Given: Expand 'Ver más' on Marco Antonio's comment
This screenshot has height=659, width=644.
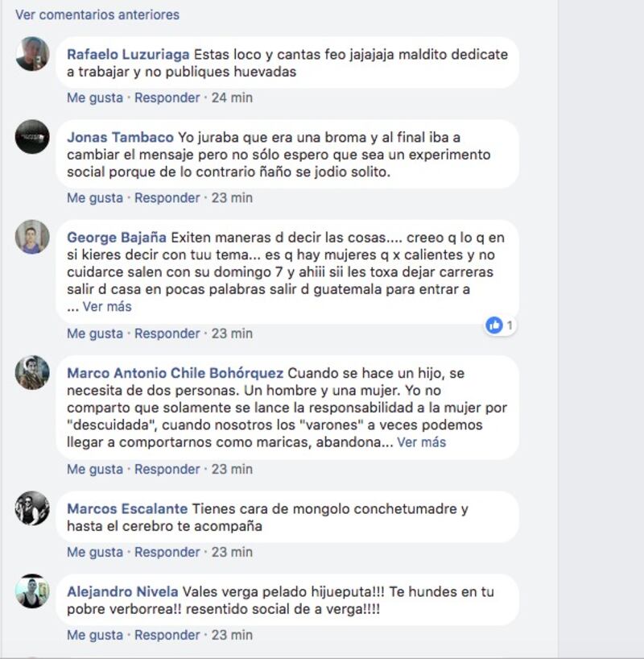Looking at the screenshot, I should tap(421, 442).
